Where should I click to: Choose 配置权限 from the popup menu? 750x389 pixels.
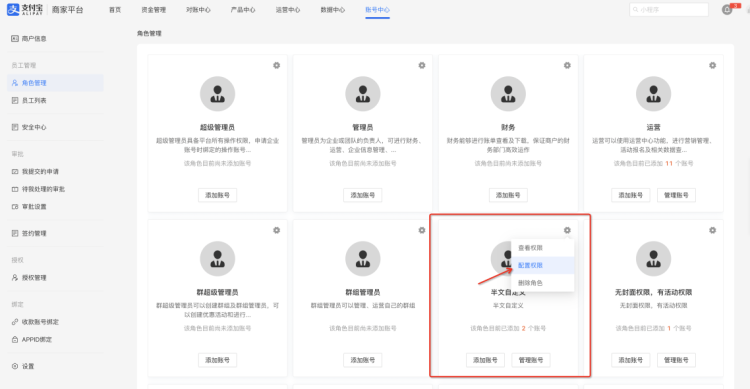tap(542, 265)
